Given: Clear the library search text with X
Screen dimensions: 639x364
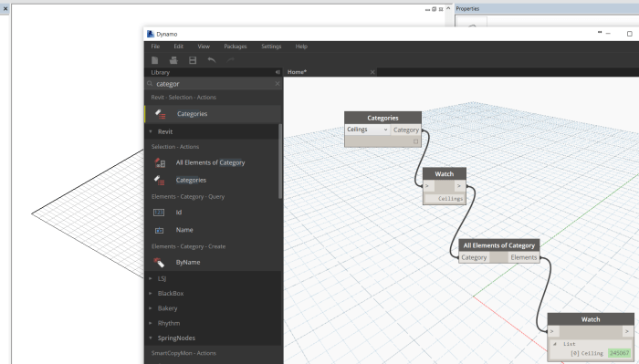Looking at the screenshot, I should pos(278,83).
